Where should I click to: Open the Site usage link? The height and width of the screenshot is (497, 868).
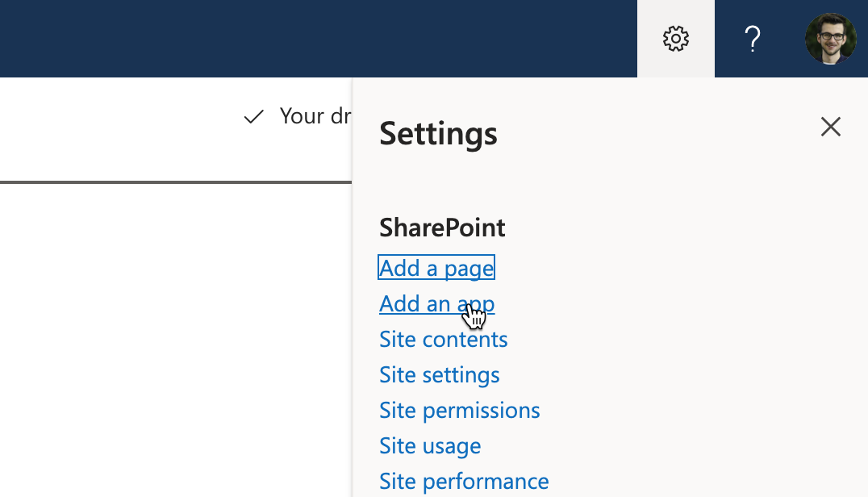429,446
